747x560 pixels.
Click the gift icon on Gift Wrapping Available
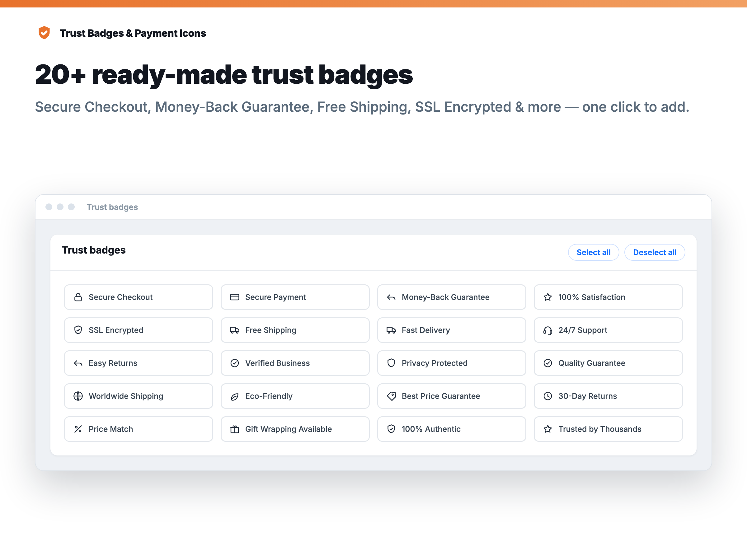tap(235, 429)
